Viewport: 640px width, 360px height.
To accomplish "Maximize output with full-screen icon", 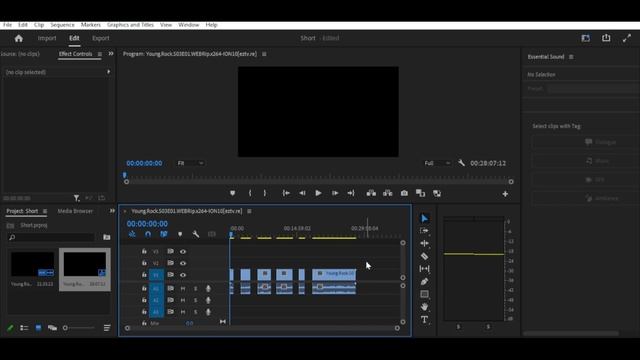I will [627, 38].
